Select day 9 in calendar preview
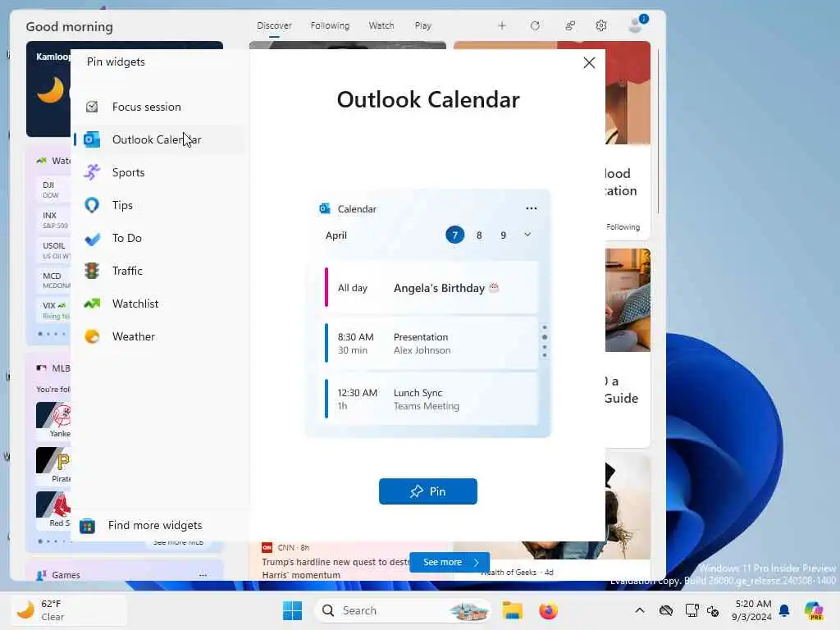This screenshot has height=630, width=840. coord(503,235)
